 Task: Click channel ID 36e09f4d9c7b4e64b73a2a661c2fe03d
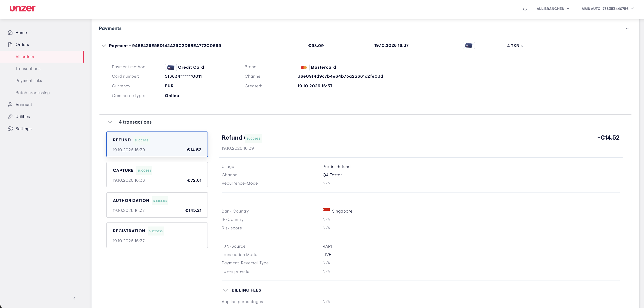(340, 77)
